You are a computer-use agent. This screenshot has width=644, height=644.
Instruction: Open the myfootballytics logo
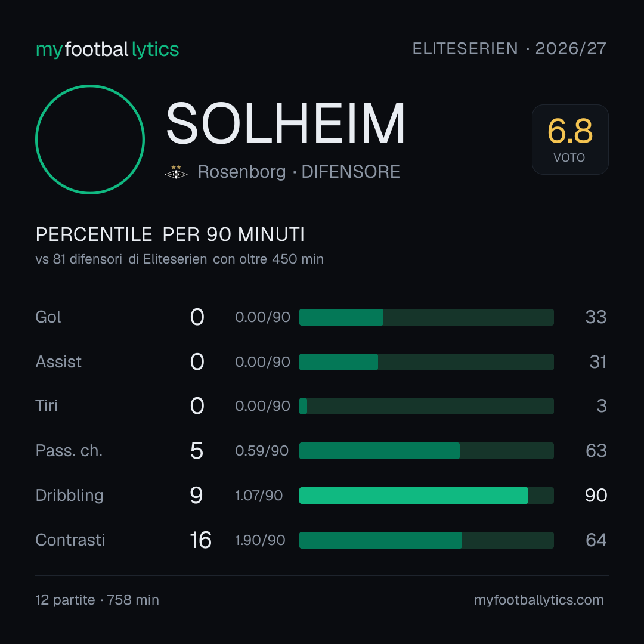(107, 49)
